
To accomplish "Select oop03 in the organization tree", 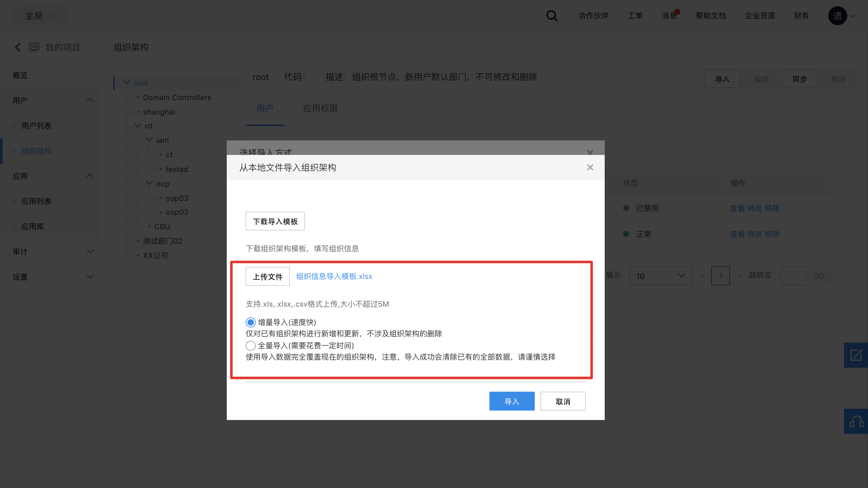I will click(177, 198).
